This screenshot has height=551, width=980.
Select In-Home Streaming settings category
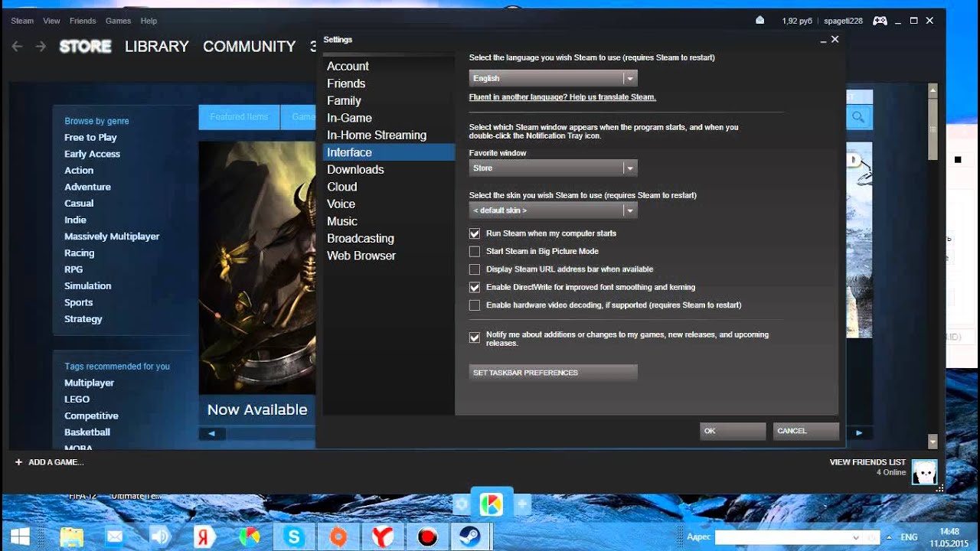pos(389,135)
